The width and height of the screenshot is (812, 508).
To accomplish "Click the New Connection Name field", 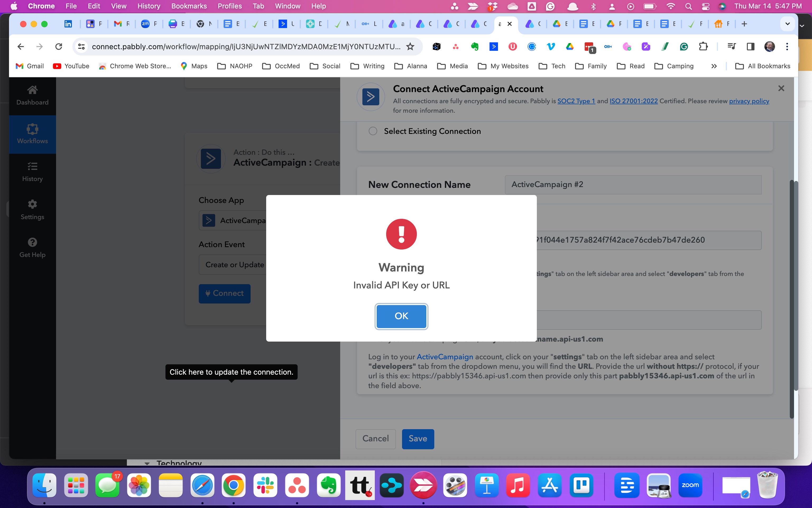I will [633, 185].
